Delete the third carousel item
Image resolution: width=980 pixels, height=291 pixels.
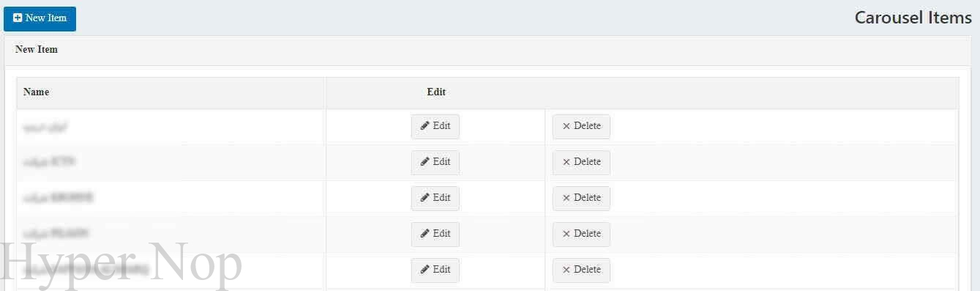[x=581, y=198]
